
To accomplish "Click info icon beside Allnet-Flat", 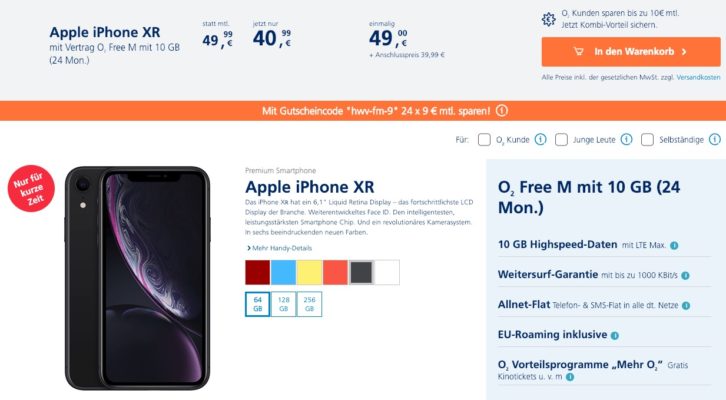I will coord(686,306).
